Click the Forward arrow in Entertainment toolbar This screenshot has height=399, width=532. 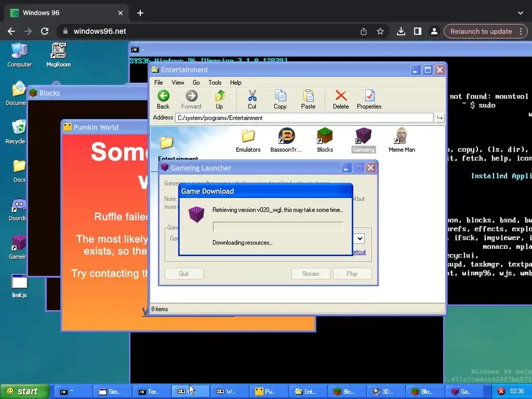tap(191, 99)
